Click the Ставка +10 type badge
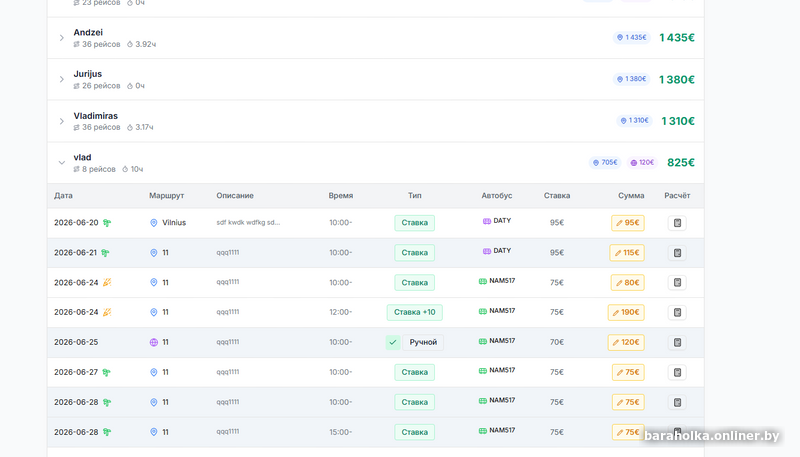Viewport: 800px width, 457px height. coord(414,313)
